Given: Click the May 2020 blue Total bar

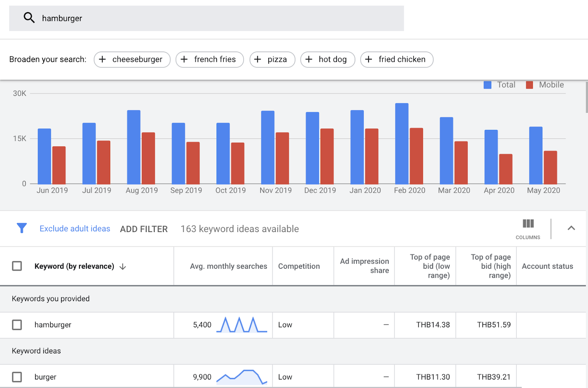Looking at the screenshot, I should pyautogui.click(x=536, y=156).
